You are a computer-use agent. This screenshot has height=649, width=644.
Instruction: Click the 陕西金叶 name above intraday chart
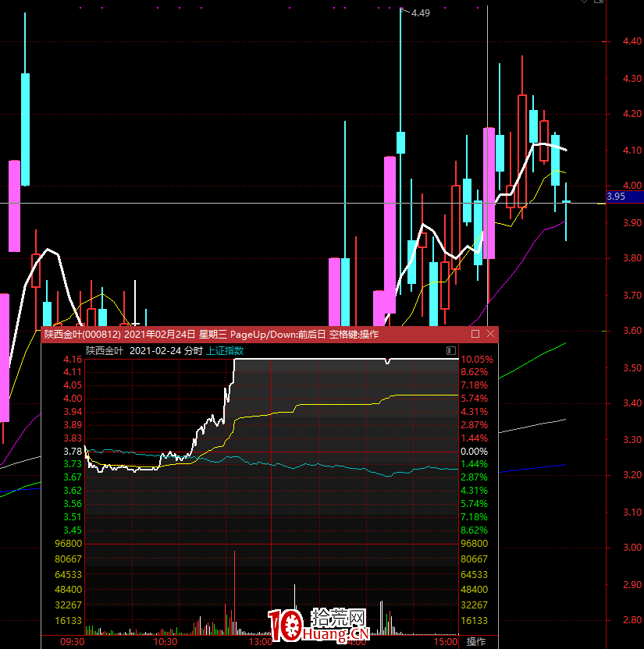tap(105, 350)
